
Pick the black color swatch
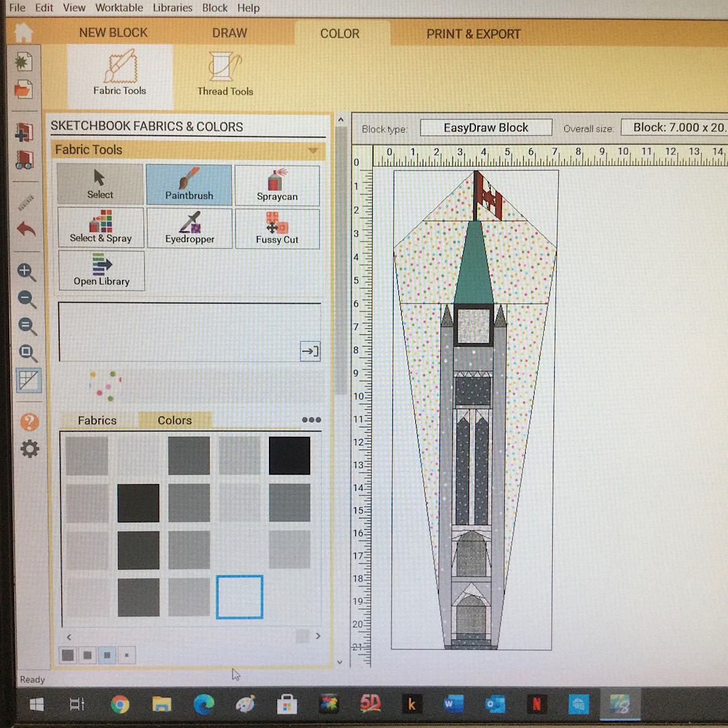289,456
